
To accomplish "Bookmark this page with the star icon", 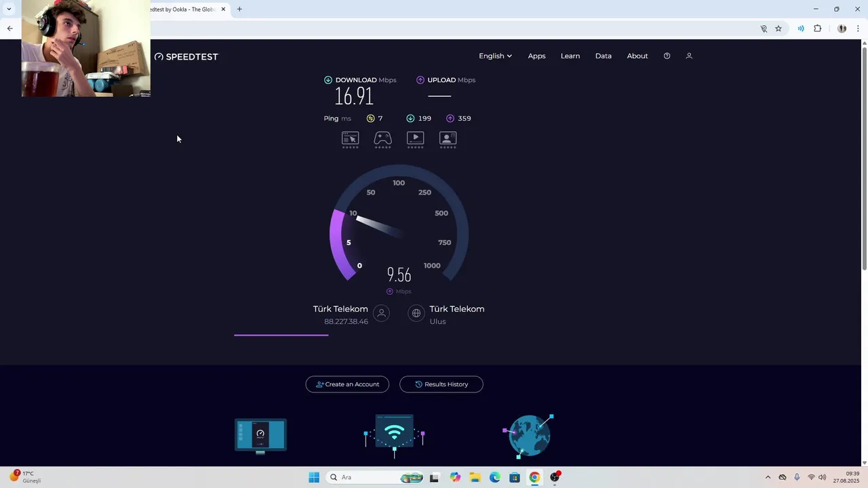I will click(778, 28).
